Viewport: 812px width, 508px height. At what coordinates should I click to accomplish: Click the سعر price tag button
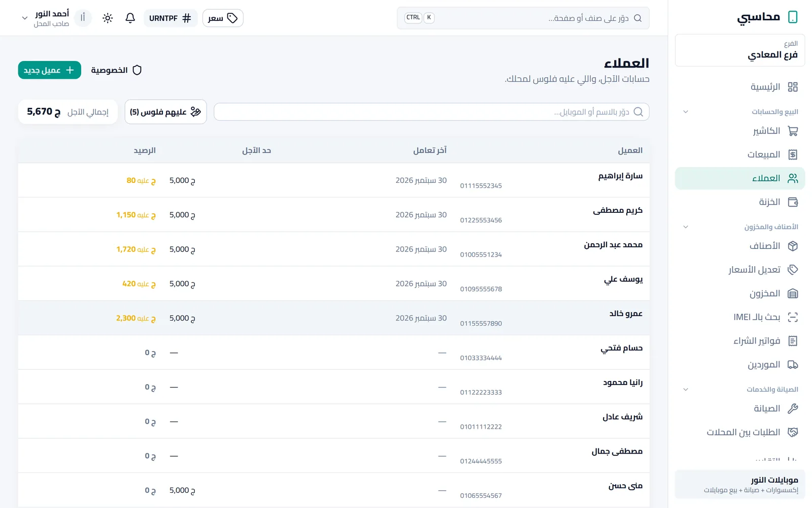[x=223, y=18]
